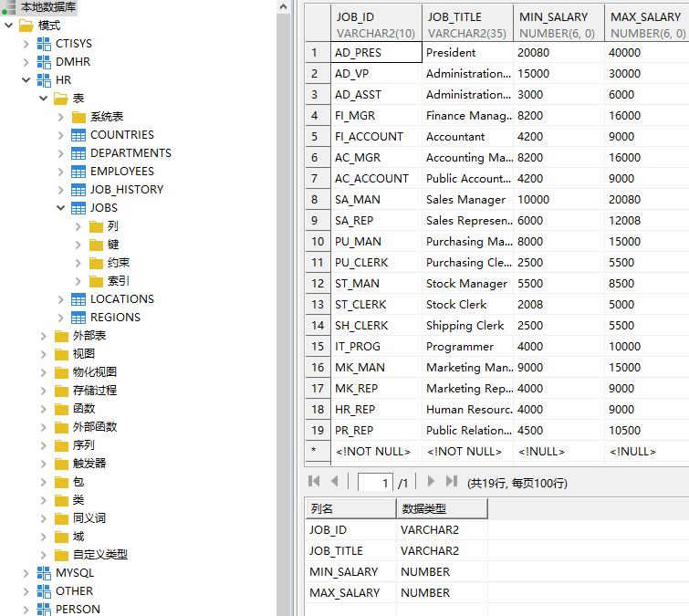Click the 键 folder icon under JOBS

click(96, 245)
